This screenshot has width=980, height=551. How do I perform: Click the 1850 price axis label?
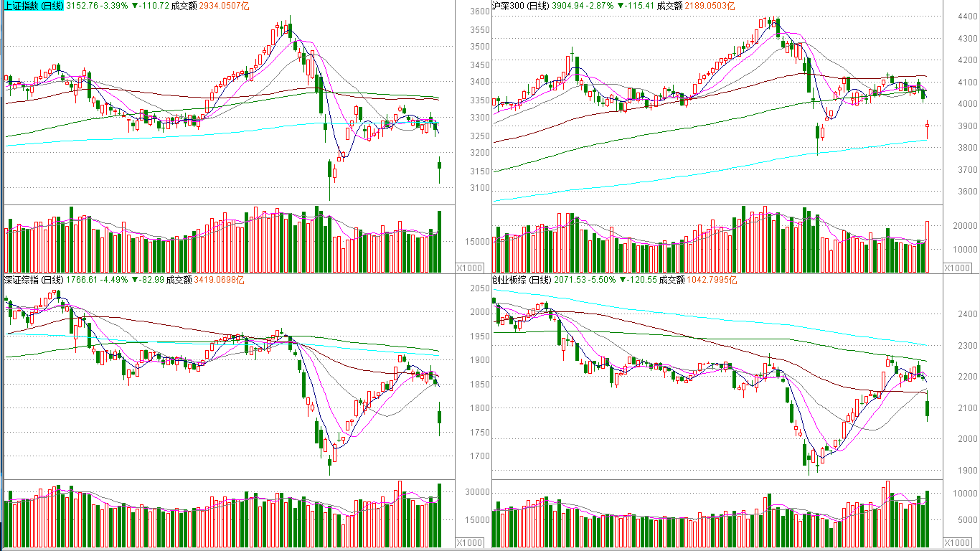479,384
